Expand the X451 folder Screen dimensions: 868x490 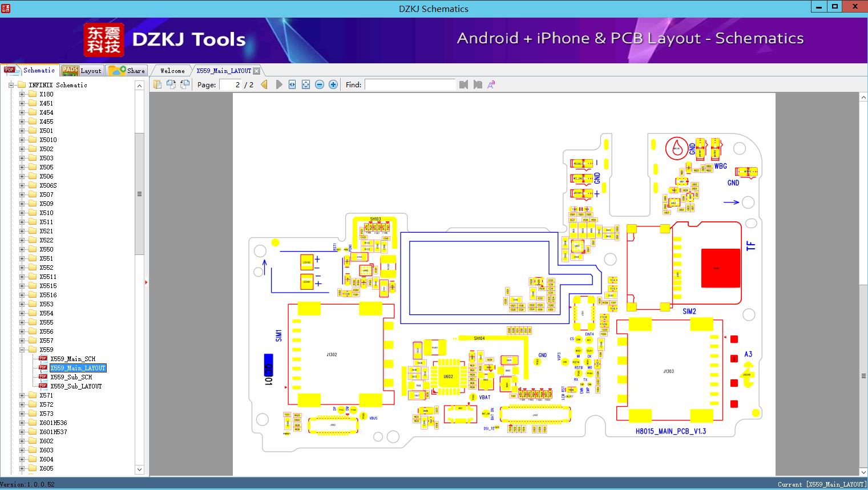click(x=22, y=103)
